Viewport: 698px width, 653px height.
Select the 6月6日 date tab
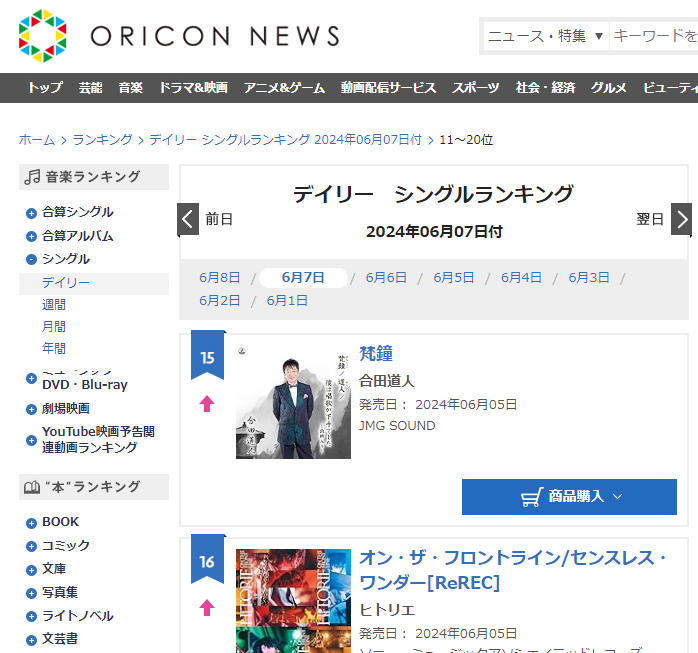pyautogui.click(x=386, y=278)
